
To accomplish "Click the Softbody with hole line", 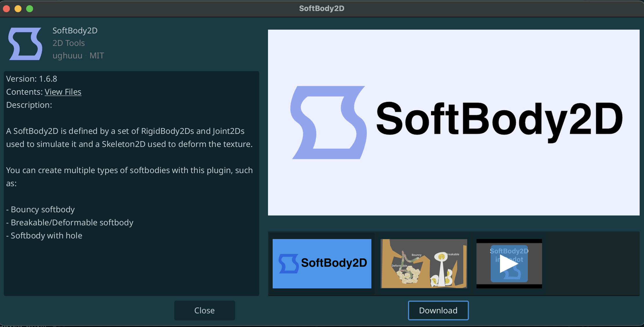I will 44,236.
